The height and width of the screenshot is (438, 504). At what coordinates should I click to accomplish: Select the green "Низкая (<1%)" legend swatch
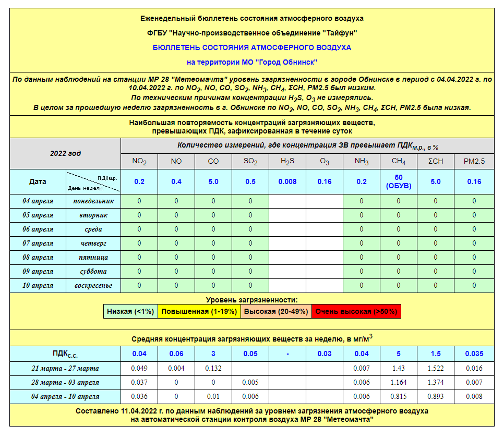pyautogui.click(x=130, y=312)
